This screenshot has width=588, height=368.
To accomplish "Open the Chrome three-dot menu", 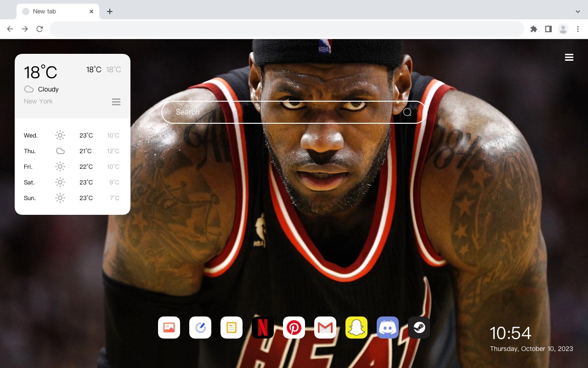I will click(578, 29).
